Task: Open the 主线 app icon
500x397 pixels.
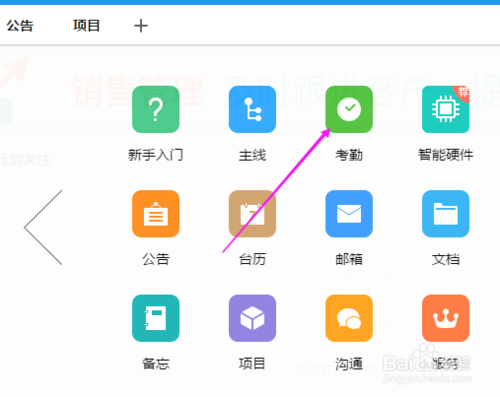Action: 252,109
